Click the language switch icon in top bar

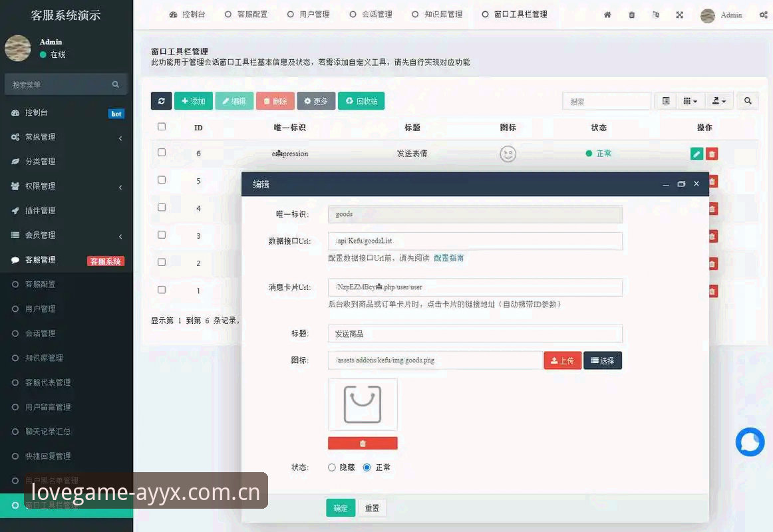pyautogui.click(x=656, y=15)
